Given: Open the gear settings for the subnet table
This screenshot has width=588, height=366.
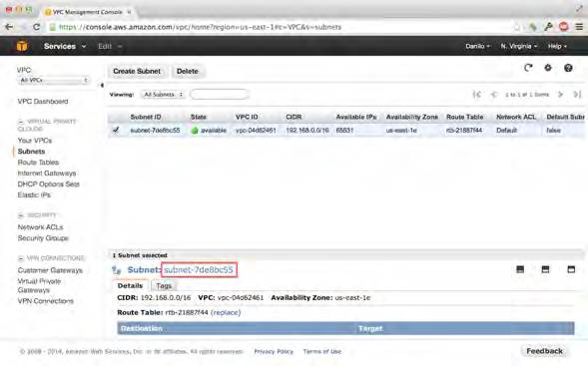Looking at the screenshot, I should 548,68.
